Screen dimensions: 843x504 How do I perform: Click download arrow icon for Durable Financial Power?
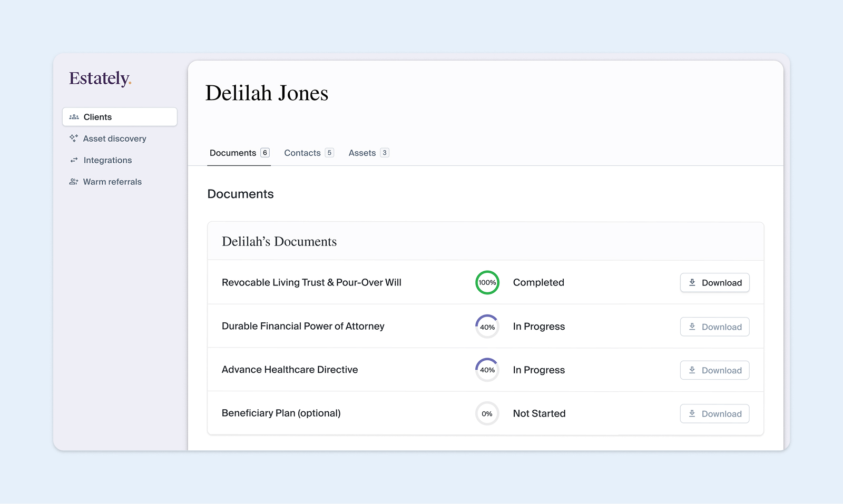(x=692, y=327)
